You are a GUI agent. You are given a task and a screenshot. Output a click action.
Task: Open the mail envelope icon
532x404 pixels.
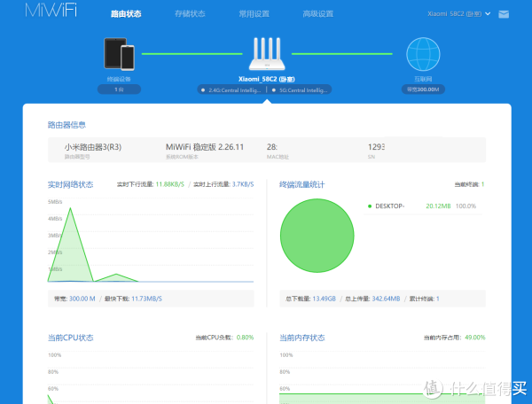504,14
